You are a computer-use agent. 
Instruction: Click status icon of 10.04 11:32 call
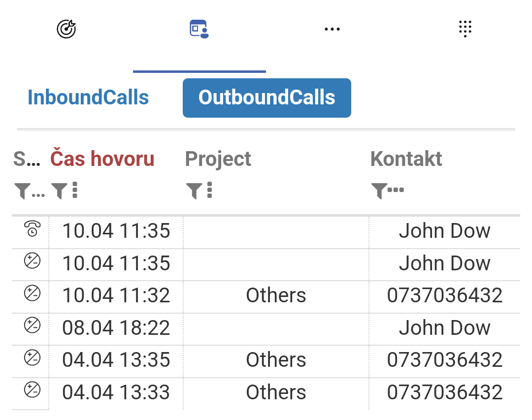pos(32,293)
